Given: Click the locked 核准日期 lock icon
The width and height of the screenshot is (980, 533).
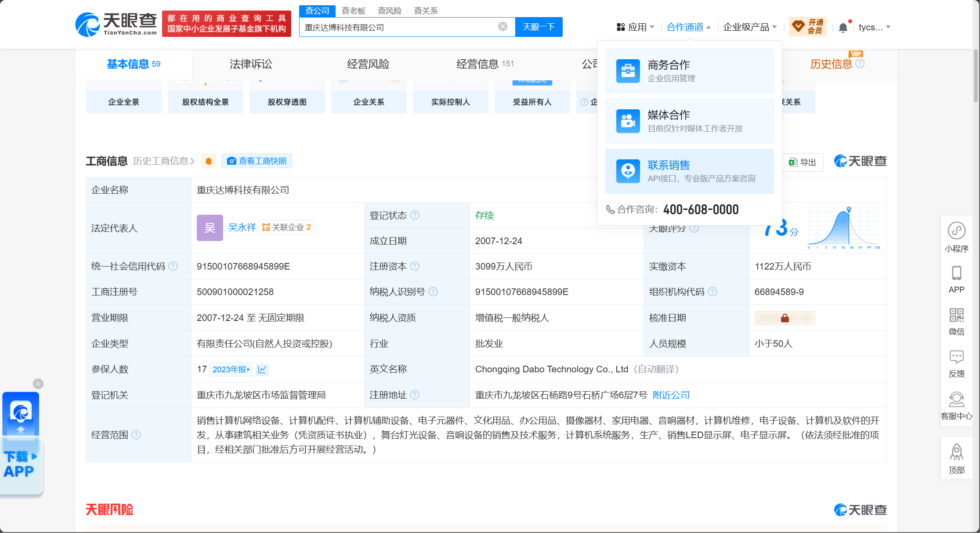Looking at the screenshot, I should 785,318.
